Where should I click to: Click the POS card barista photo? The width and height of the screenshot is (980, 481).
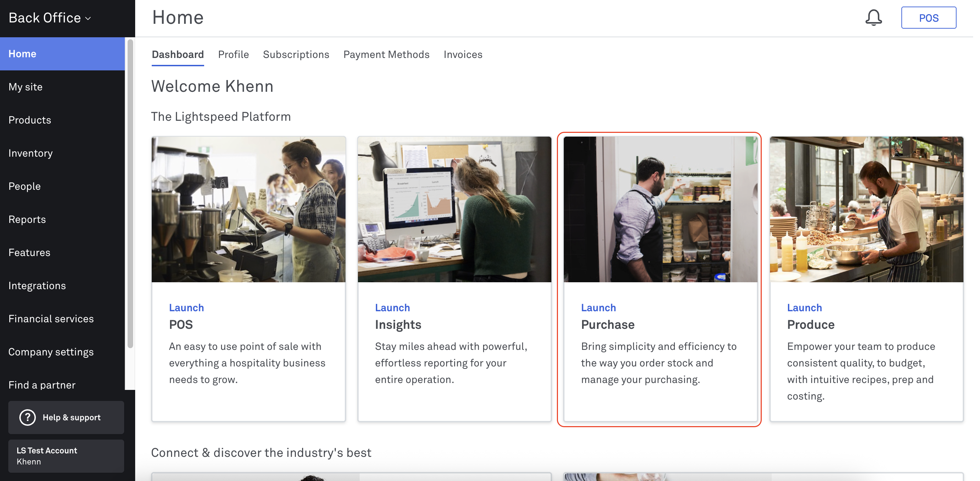click(249, 209)
